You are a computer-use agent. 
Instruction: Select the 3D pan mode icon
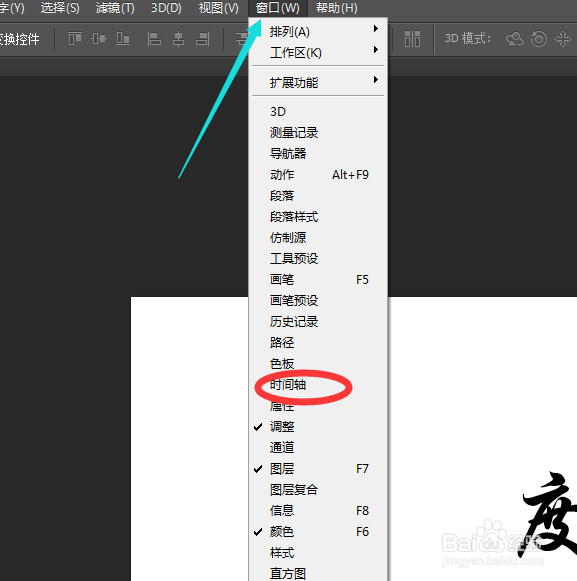coord(563,39)
